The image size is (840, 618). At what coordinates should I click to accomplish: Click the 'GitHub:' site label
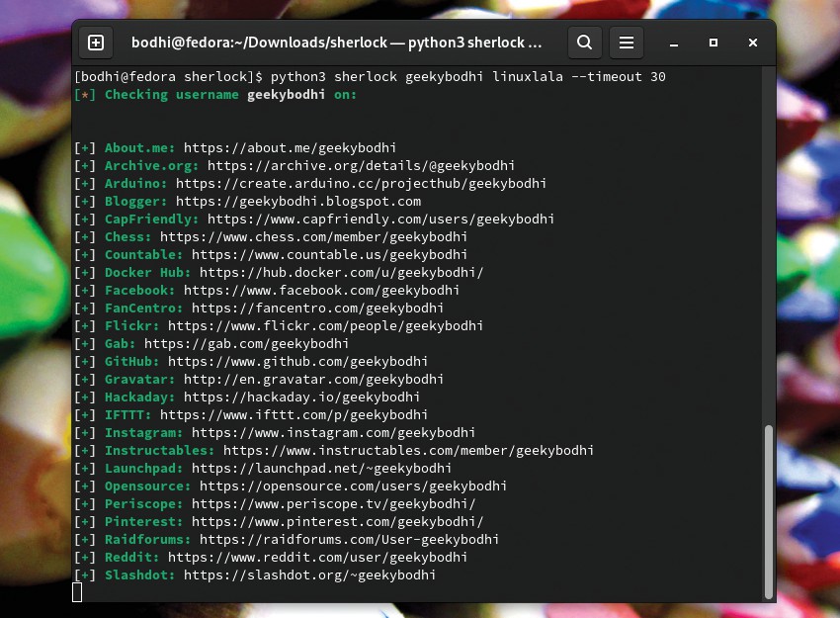[x=131, y=361]
